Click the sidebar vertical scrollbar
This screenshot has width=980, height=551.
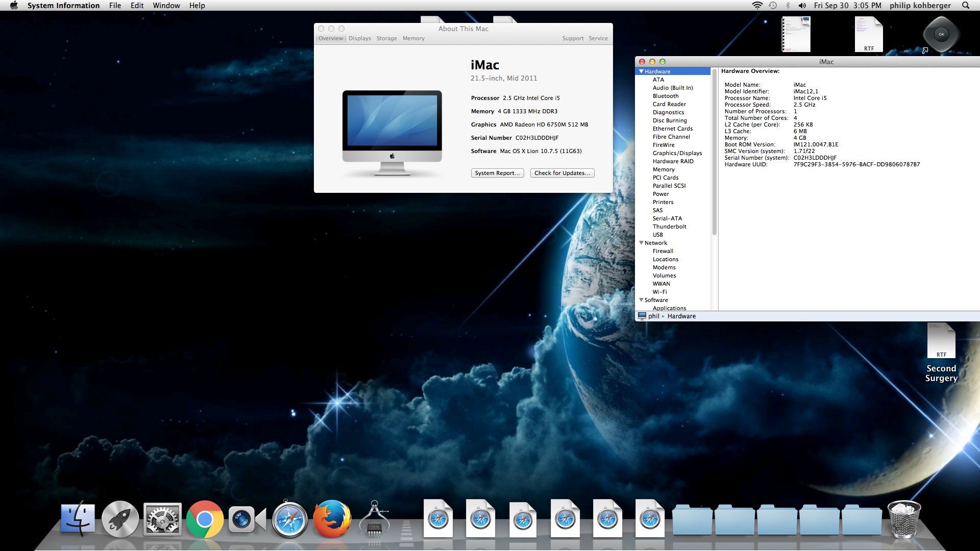[715, 153]
